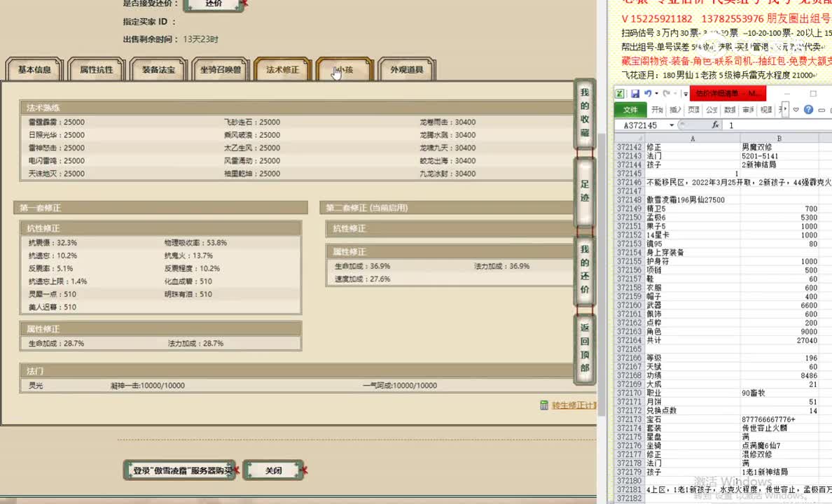Select the Excel 数据 ribbon tab
This screenshot has height=504, width=832.
(x=729, y=109)
